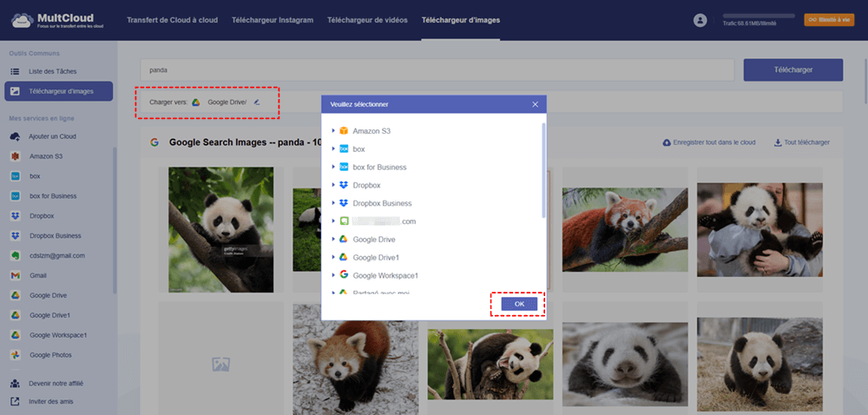This screenshot has height=415, width=868.
Task: Click the Amazon S3 sidebar icon
Action: tap(16, 156)
